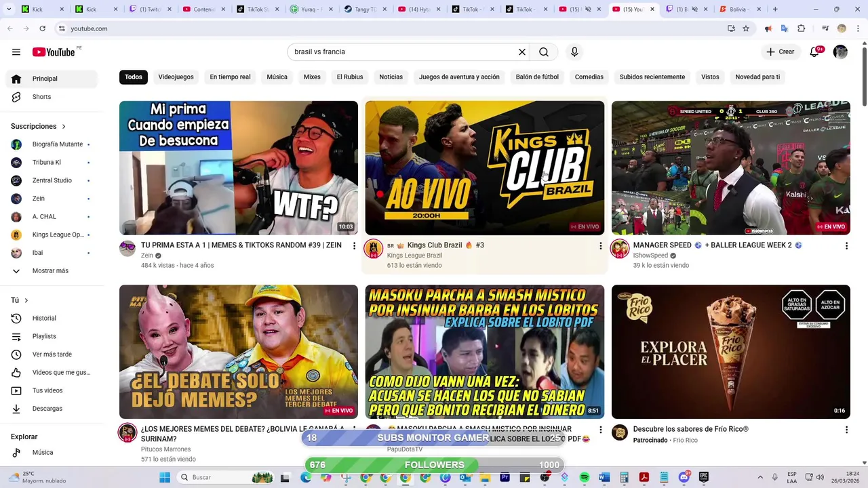This screenshot has height=488, width=868.
Task: Open the Masoku Smash Mistico thumbnail
Action: coord(485,352)
